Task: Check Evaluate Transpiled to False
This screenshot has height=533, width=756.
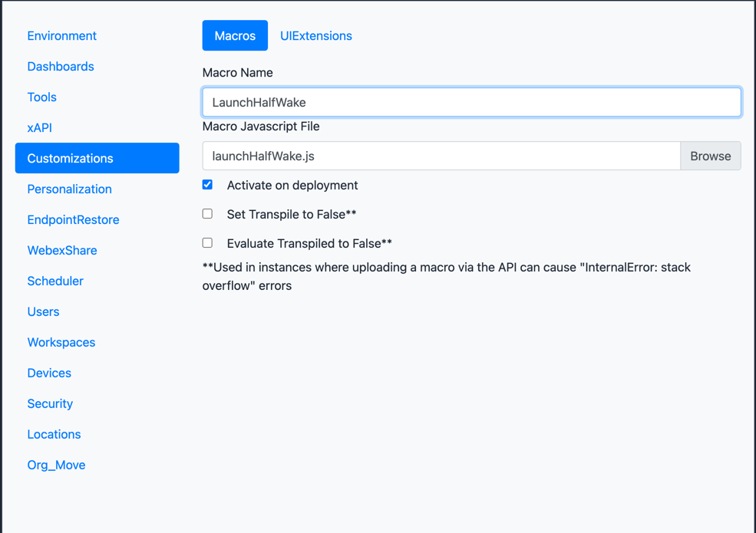Action: (207, 243)
